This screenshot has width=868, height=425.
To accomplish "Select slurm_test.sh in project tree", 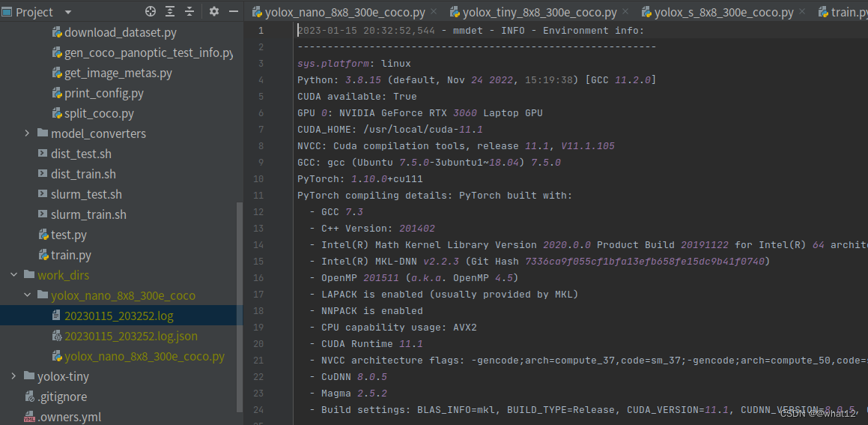I will click(x=86, y=194).
